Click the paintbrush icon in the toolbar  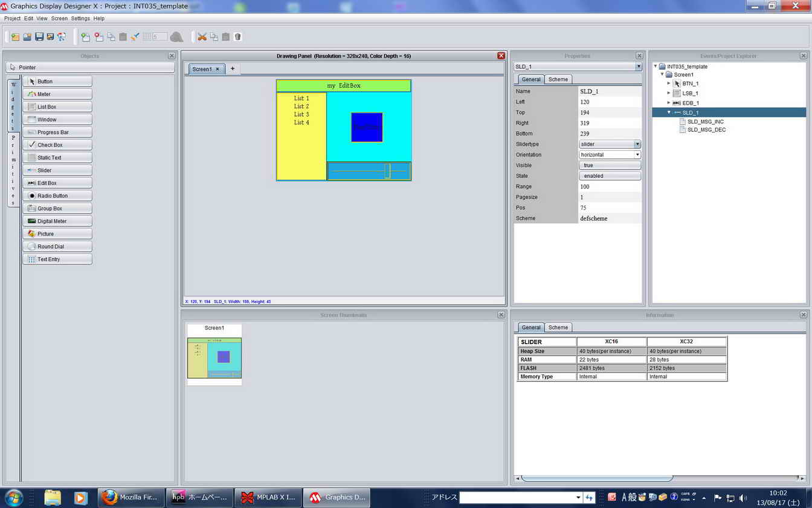click(x=135, y=37)
